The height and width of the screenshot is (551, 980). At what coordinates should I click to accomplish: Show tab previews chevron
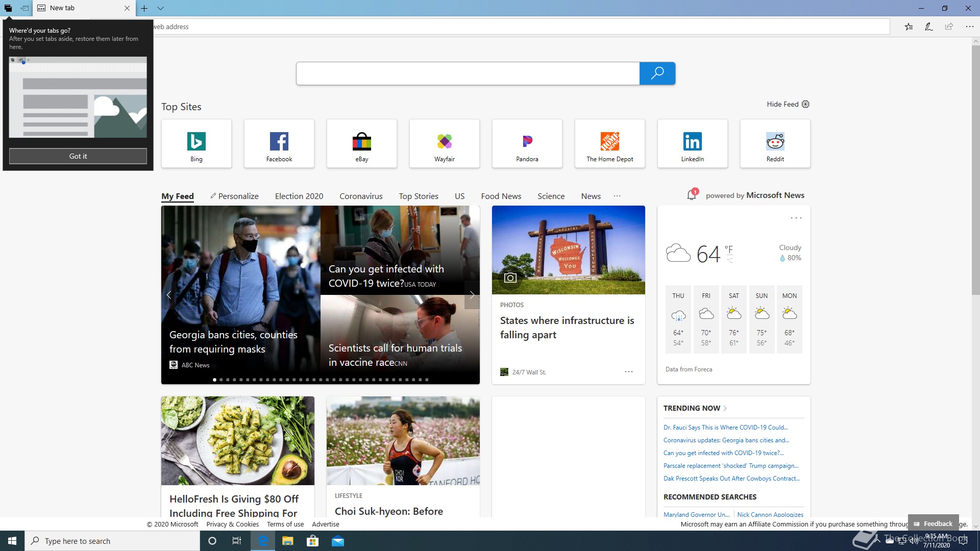click(160, 8)
